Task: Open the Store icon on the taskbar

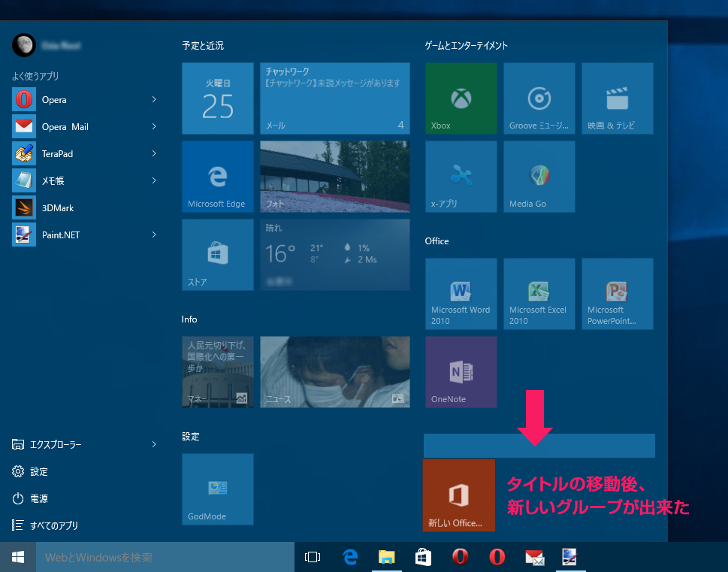Action: point(423,557)
